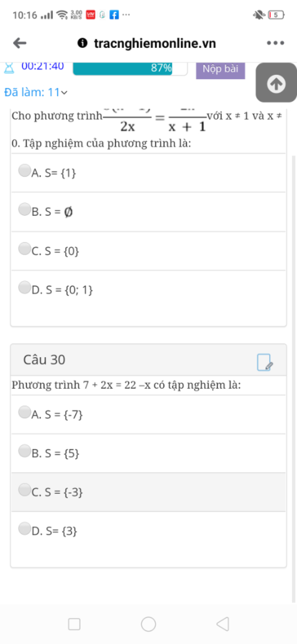Viewport: 297px width, 644px height.
Task: Tap the 87% progress bar
Action: click(x=130, y=69)
